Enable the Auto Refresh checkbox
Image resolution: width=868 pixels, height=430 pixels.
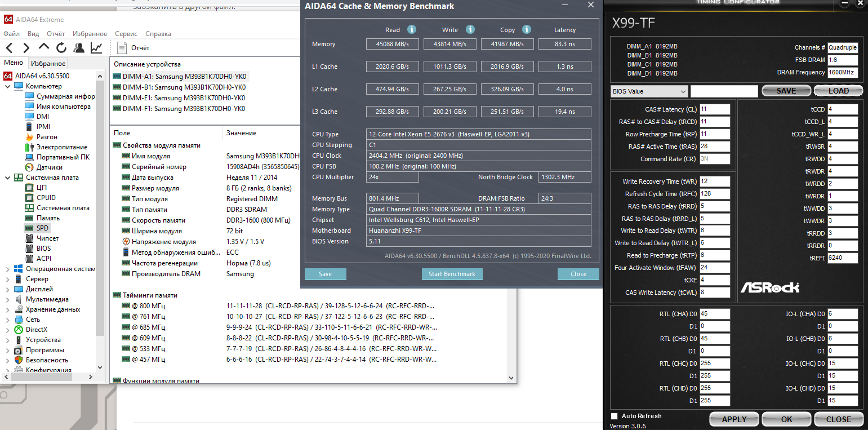pyautogui.click(x=615, y=416)
